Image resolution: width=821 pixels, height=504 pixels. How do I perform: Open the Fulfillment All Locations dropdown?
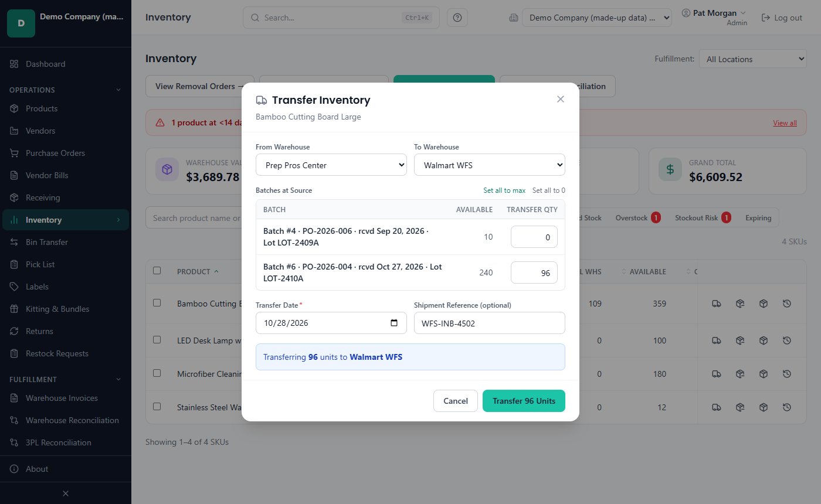point(753,59)
